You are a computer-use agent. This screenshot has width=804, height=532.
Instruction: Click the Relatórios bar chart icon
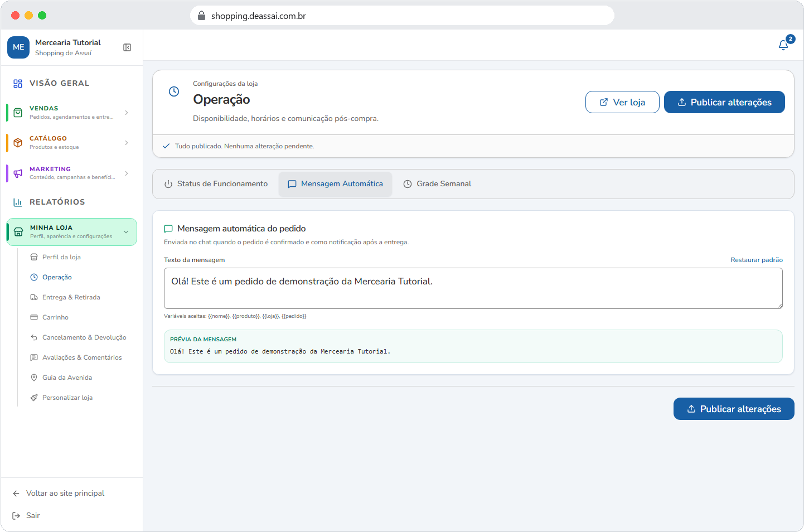pyautogui.click(x=18, y=202)
